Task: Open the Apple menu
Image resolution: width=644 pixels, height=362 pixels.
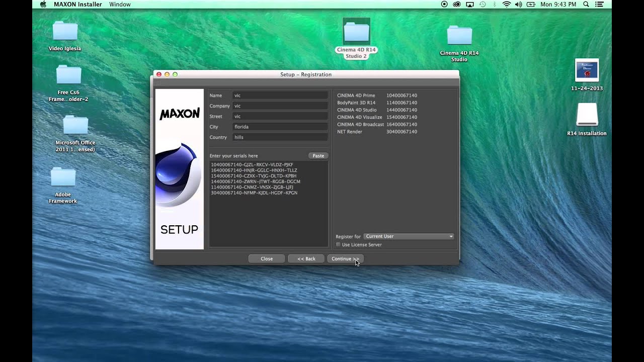Action: (43, 5)
